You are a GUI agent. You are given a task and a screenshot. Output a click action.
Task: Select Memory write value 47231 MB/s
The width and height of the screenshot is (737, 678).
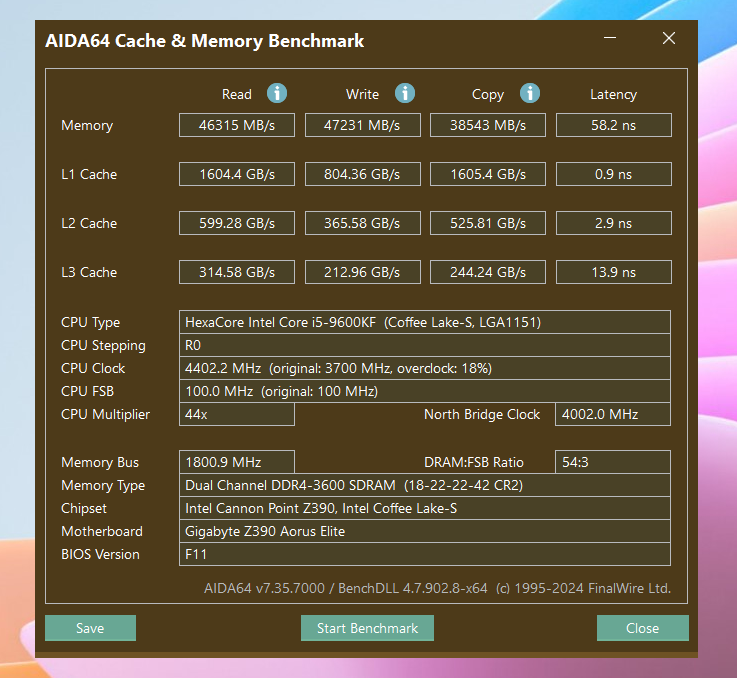coord(362,125)
